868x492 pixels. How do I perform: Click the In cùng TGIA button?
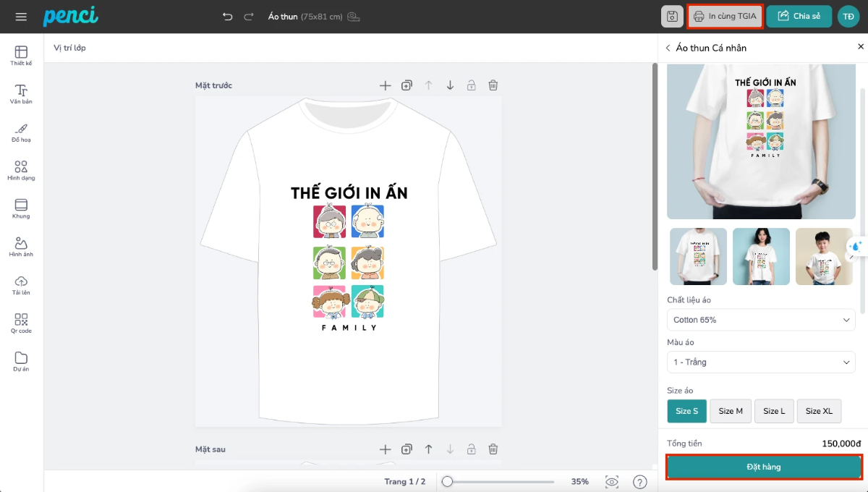pyautogui.click(x=725, y=17)
